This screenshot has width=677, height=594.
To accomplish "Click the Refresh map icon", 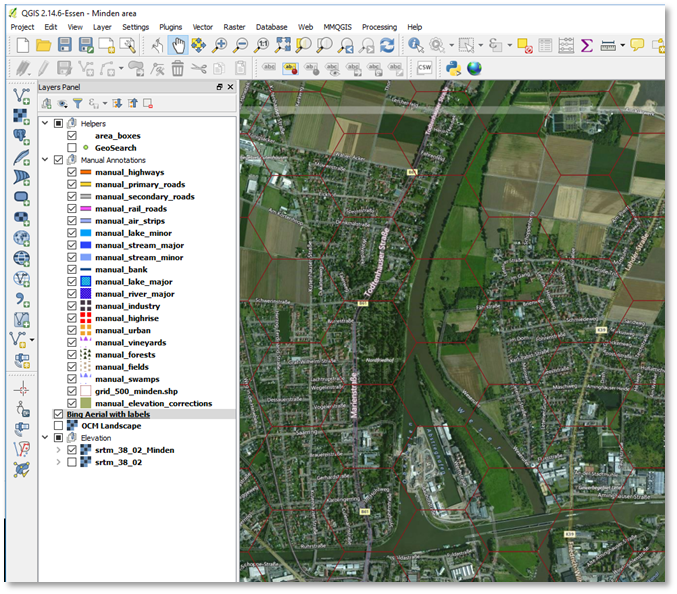I will point(387,45).
